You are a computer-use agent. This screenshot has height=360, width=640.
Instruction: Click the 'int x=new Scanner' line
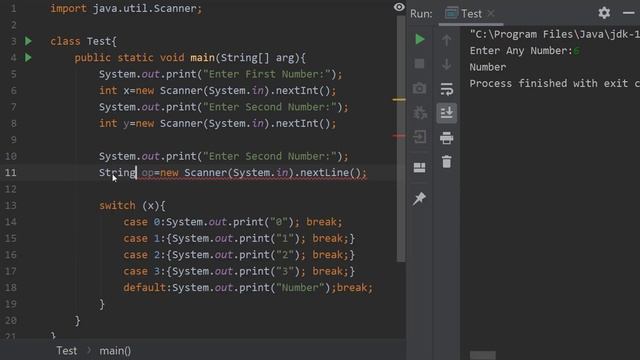tap(218, 91)
